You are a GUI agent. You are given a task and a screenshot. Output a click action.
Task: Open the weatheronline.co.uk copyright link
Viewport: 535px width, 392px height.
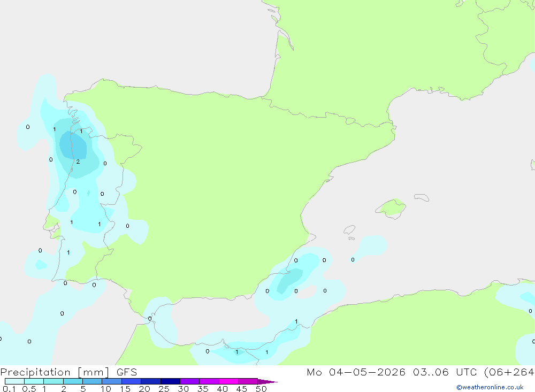490,387
